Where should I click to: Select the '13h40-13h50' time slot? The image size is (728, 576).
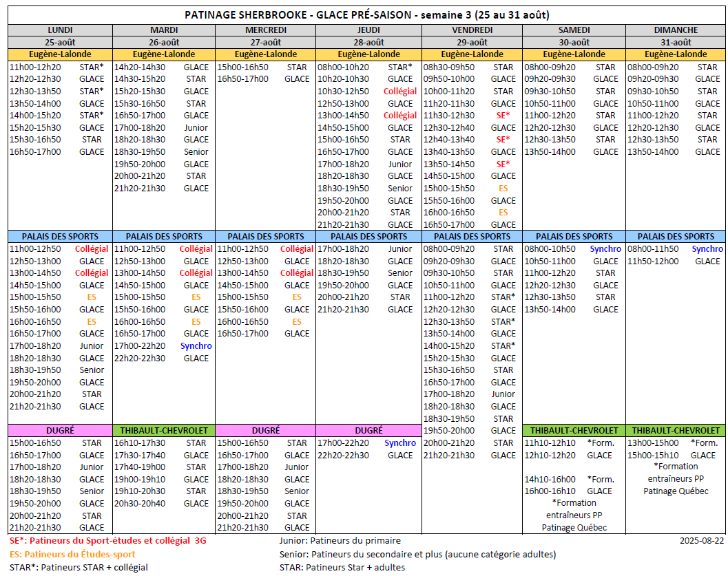449,151
